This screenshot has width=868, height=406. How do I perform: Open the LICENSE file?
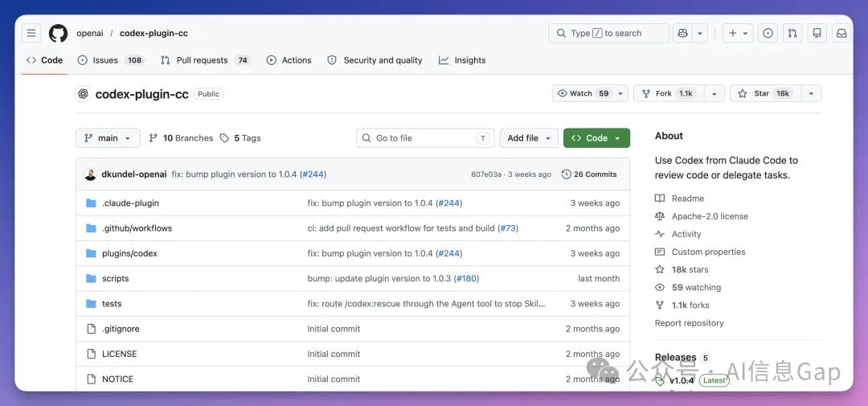pyautogui.click(x=120, y=354)
